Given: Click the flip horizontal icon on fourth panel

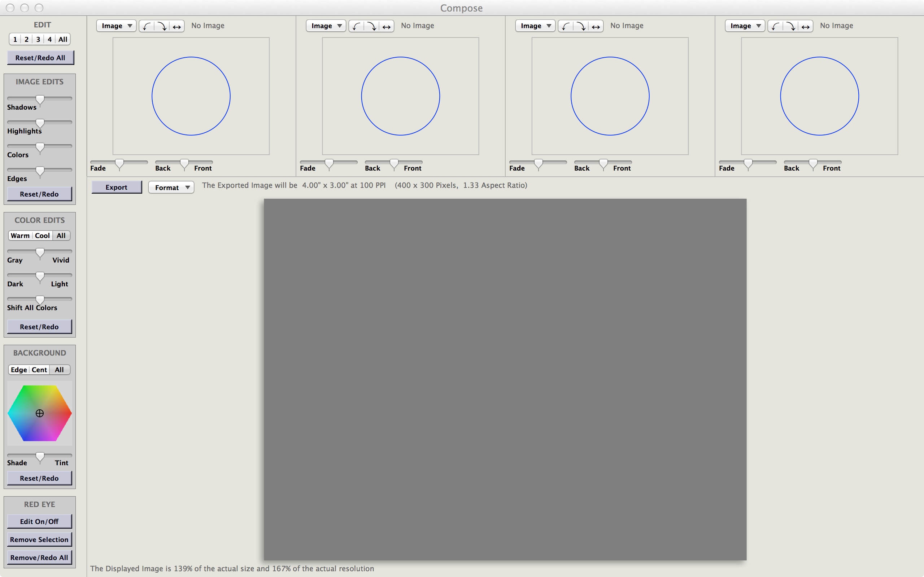Looking at the screenshot, I should [x=808, y=26].
